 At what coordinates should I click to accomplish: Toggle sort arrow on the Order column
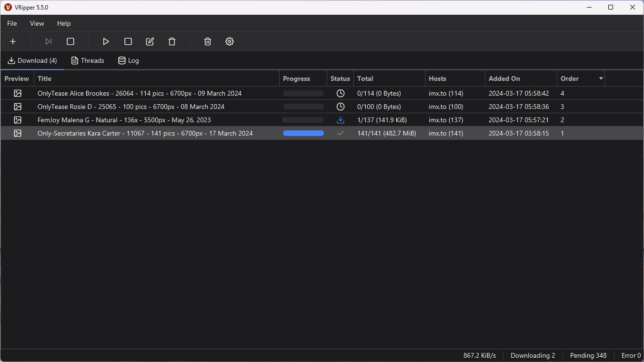tap(601, 78)
